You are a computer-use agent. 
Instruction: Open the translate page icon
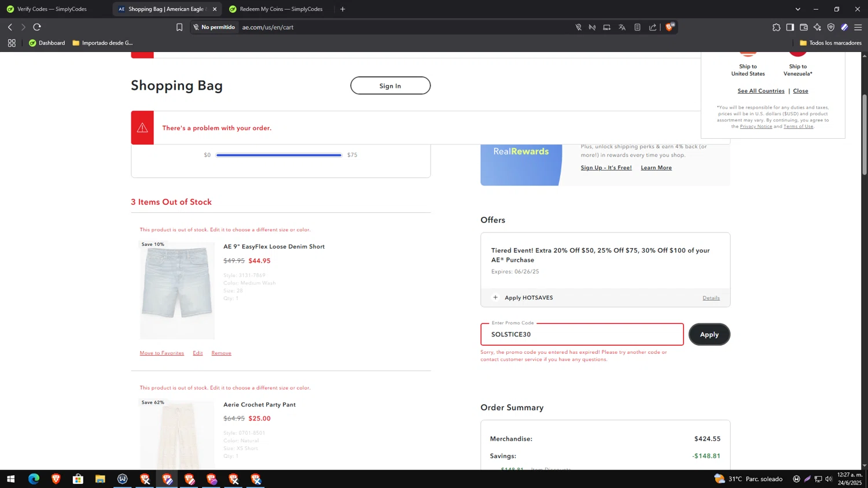tap(622, 27)
